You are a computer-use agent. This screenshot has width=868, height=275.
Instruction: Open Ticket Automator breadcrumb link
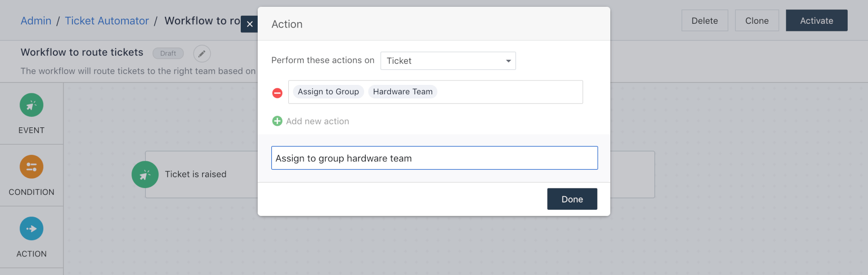[x=107, y=21]
